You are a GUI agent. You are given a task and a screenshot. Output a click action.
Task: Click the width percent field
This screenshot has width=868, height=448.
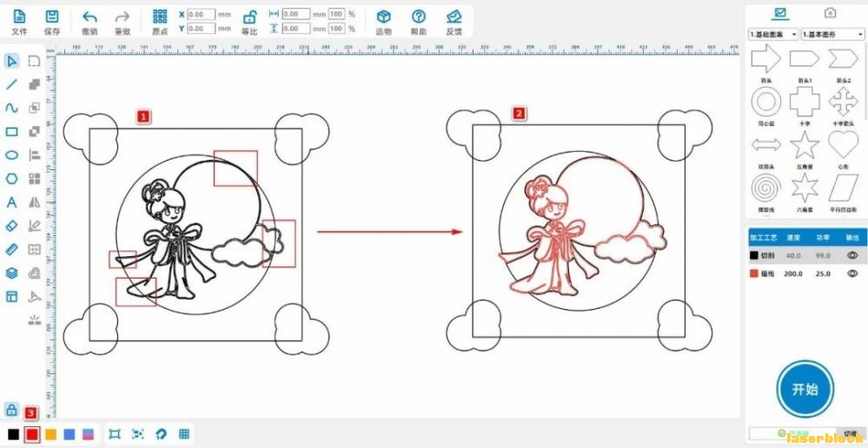tap(336, 15)
